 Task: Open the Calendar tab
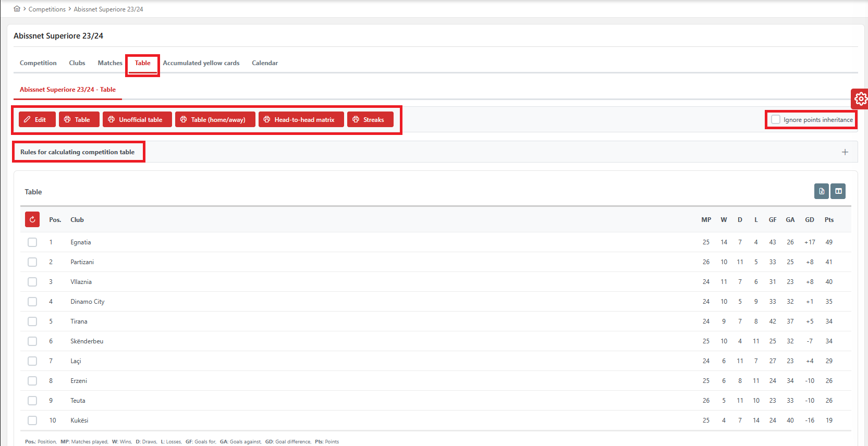point(265,63)
